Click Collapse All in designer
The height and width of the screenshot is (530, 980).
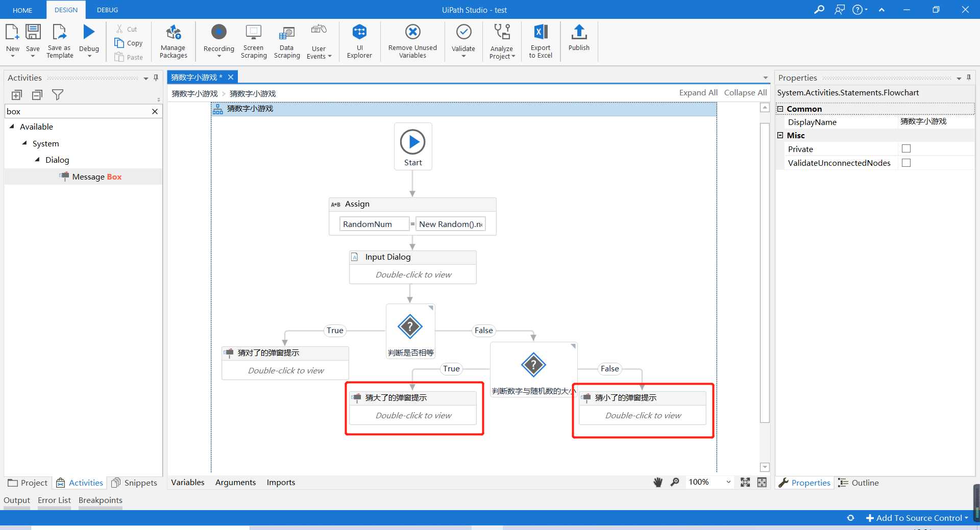pyautogui.click(x=745, y=93)
